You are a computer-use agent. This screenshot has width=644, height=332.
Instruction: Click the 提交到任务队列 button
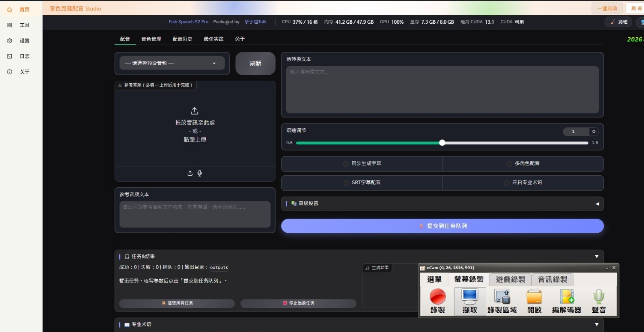442,226
